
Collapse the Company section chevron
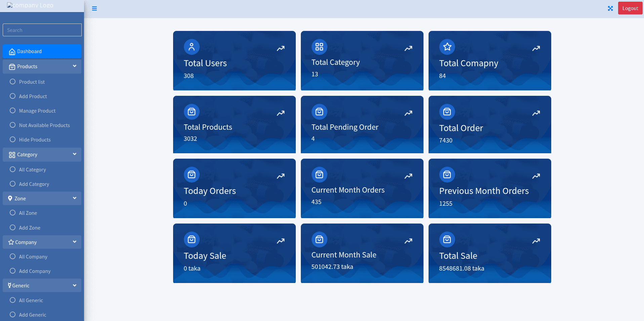pyautogui.click(x=74, y=242)
